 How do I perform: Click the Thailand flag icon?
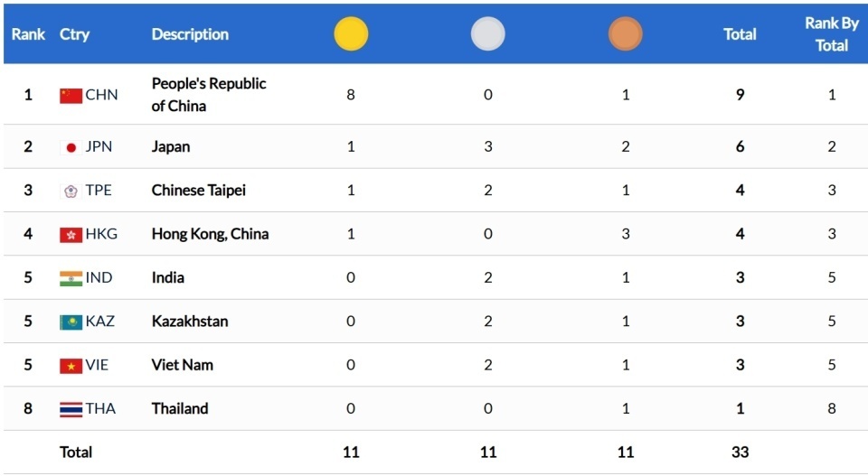click(x=71, y=409)
